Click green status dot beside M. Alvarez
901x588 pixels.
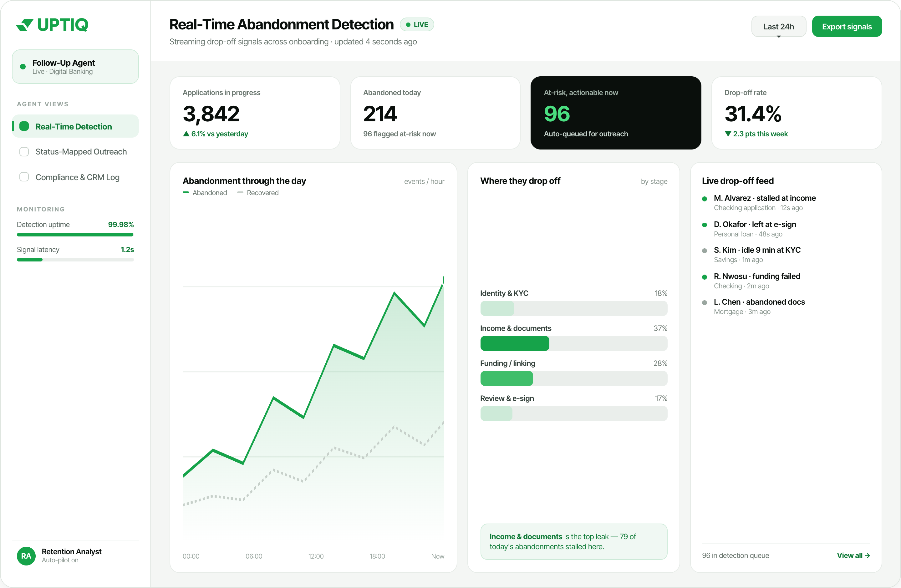(x=705, y=199)
